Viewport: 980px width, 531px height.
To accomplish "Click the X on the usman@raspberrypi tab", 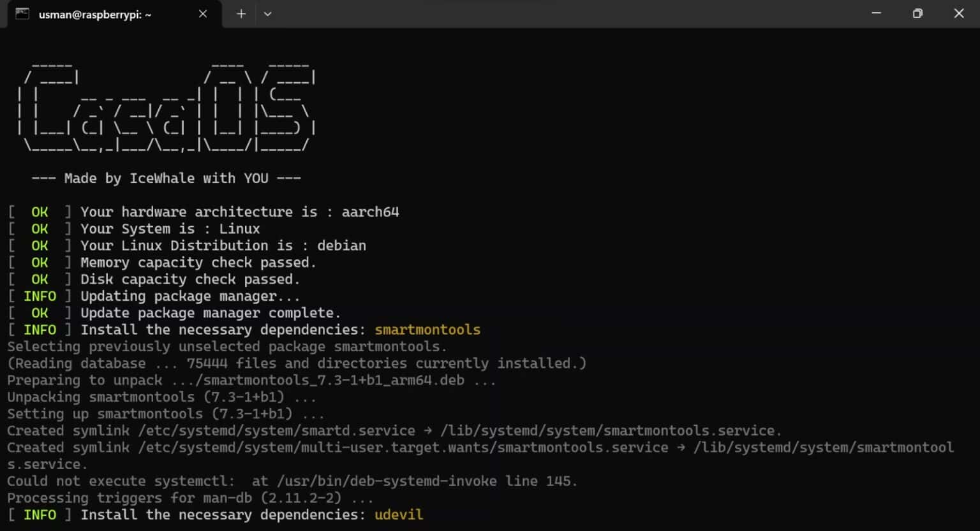I will pos(203,13).
